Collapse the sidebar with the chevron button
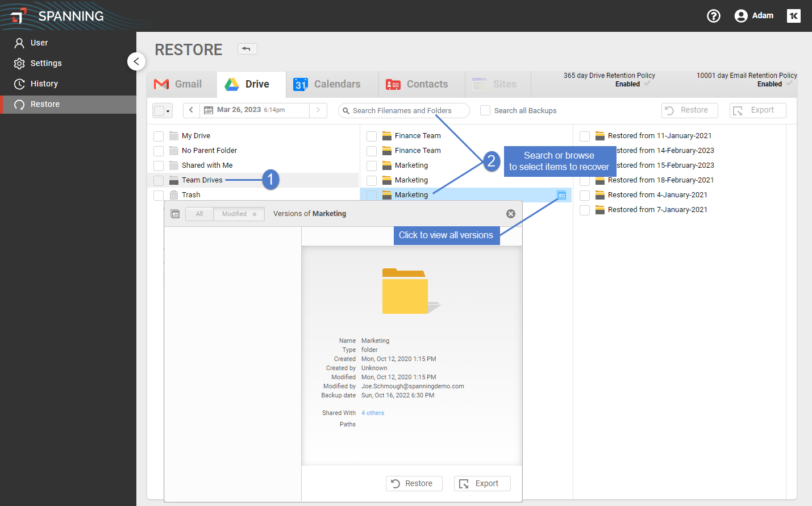 pyautogui.click(x=136, y=61)
